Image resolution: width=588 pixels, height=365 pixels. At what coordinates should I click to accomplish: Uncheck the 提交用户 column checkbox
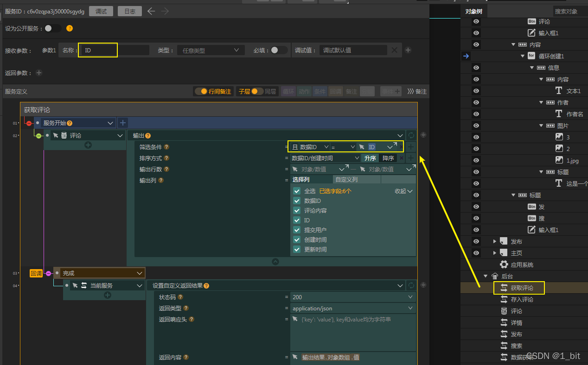point(297,230)
